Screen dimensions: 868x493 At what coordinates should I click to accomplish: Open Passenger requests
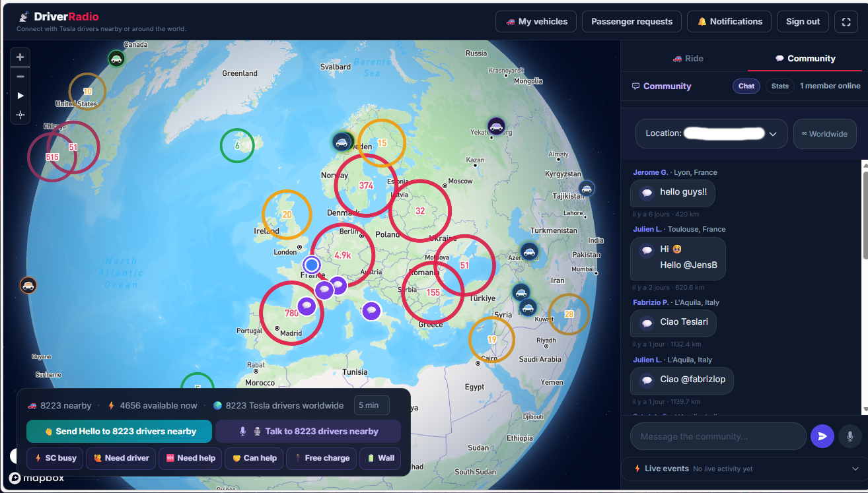coord(632,22)
